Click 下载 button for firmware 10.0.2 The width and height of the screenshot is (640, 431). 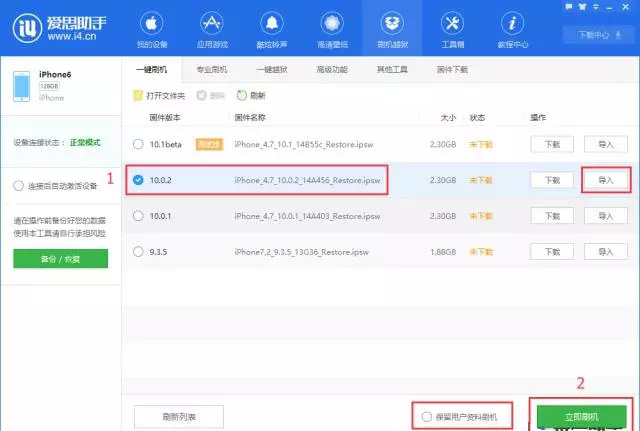tap(552, 180)
